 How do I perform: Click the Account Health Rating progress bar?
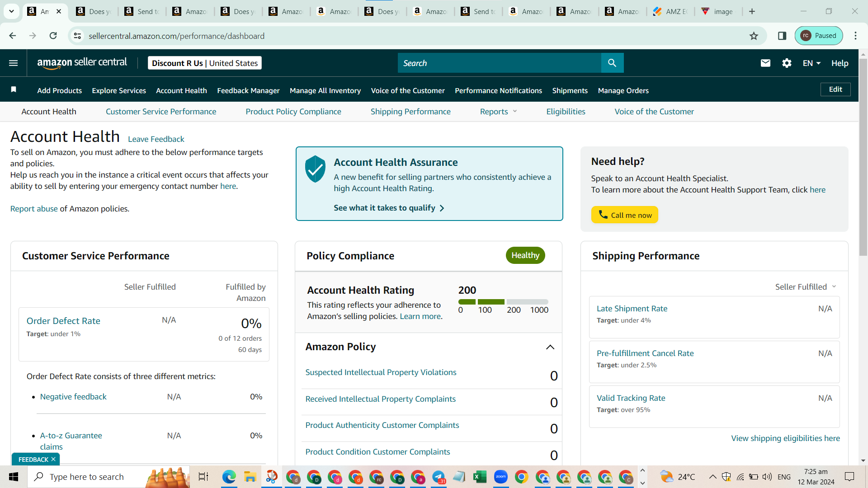click(503, 302)
